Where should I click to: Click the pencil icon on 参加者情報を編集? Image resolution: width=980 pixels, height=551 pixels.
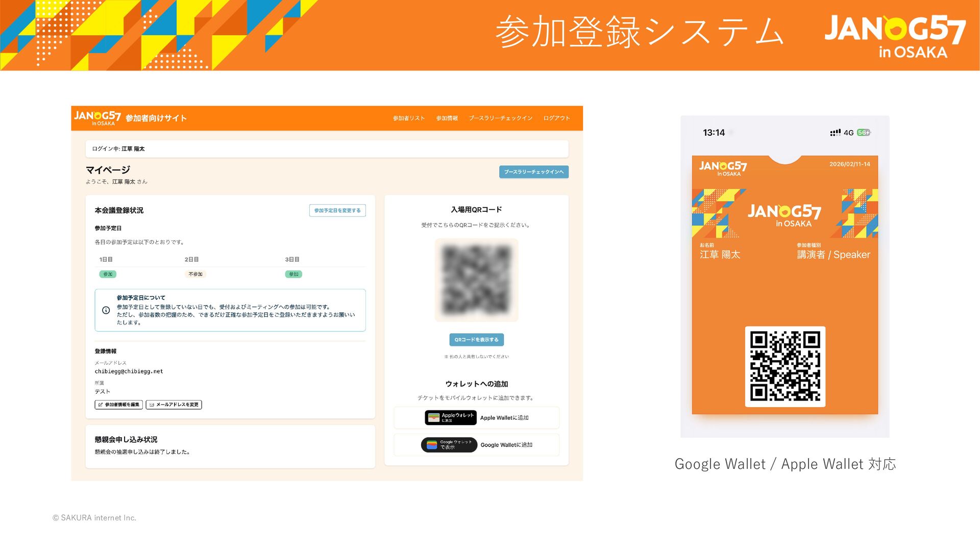pyautogui.click(x=101, y=405)
